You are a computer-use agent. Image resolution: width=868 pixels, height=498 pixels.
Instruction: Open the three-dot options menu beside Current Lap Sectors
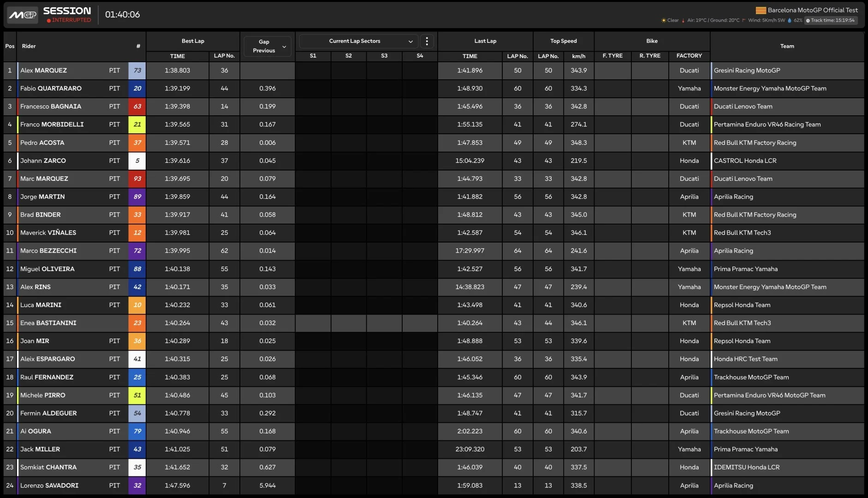427,41
